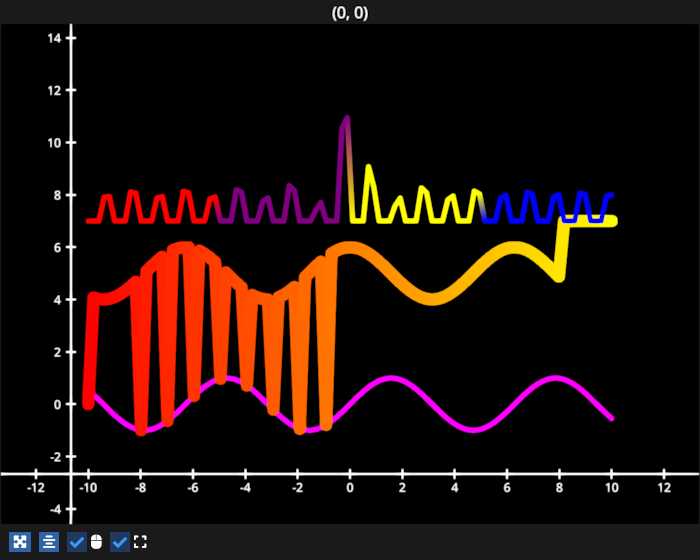
Task: Click the y-axis tick label 10
Action: click(55, 143)
